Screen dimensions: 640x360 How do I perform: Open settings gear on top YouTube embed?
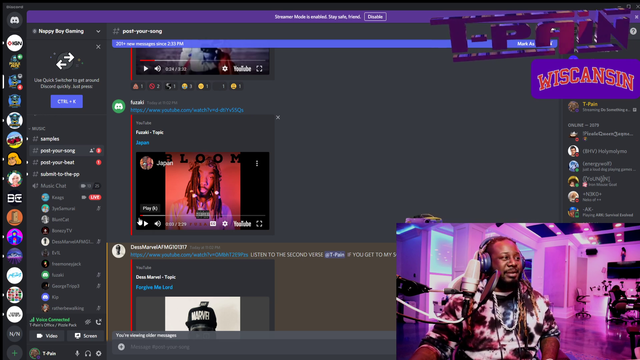225,69
